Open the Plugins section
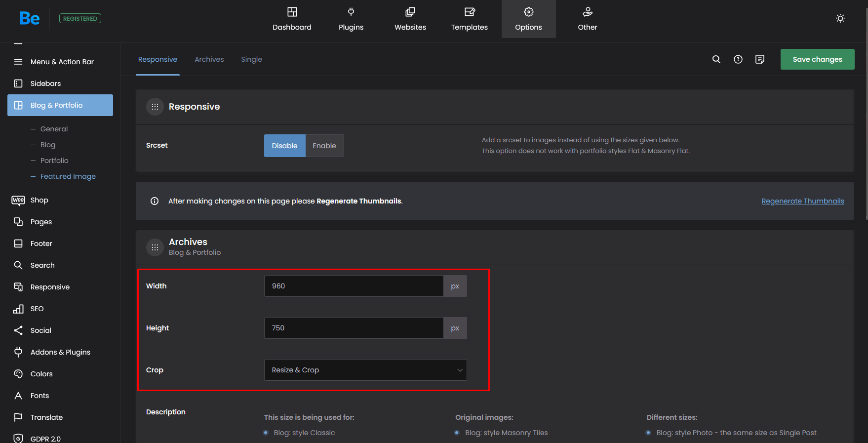 click(x=351, y=19)
